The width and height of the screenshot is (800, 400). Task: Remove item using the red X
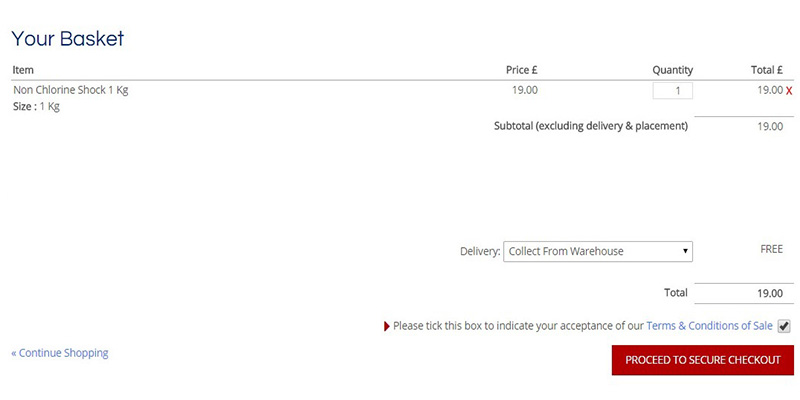coord(789,91)
